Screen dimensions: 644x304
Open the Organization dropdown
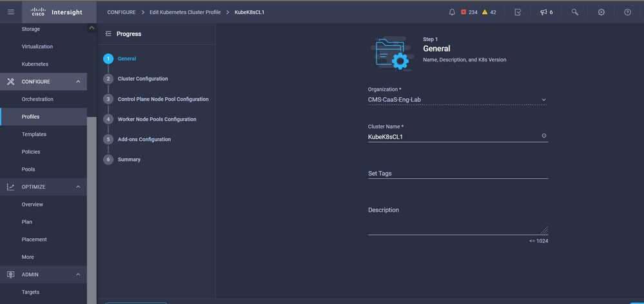[x=458, y=99]
